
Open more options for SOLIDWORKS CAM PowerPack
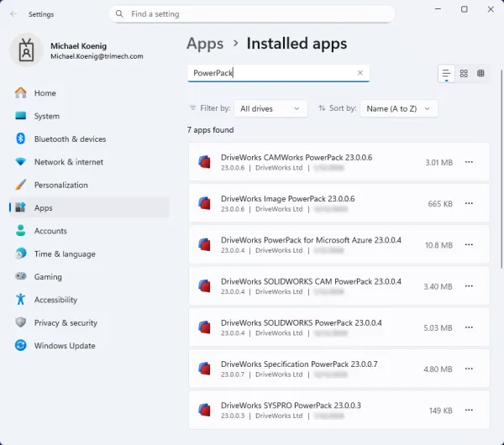pos(469,286)
